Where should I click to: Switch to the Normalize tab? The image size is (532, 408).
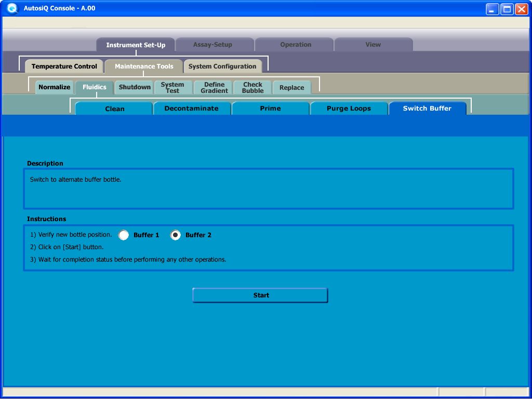point(54,87)
